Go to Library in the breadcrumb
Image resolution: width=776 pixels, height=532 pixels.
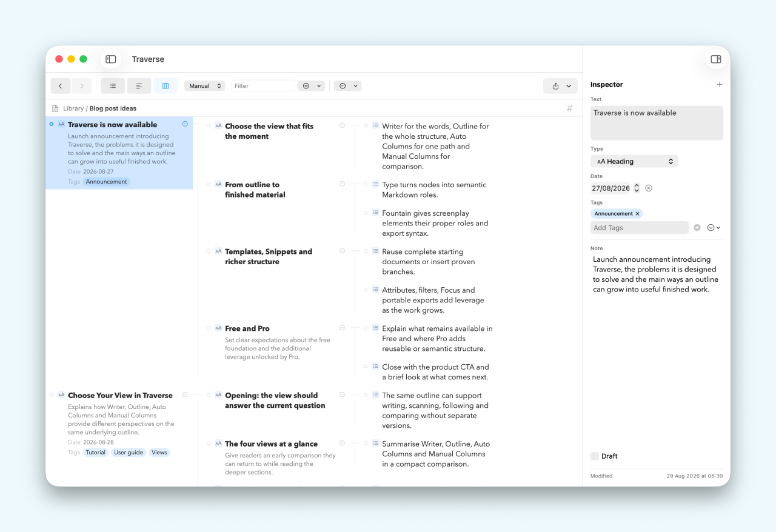tap(73, 108)
